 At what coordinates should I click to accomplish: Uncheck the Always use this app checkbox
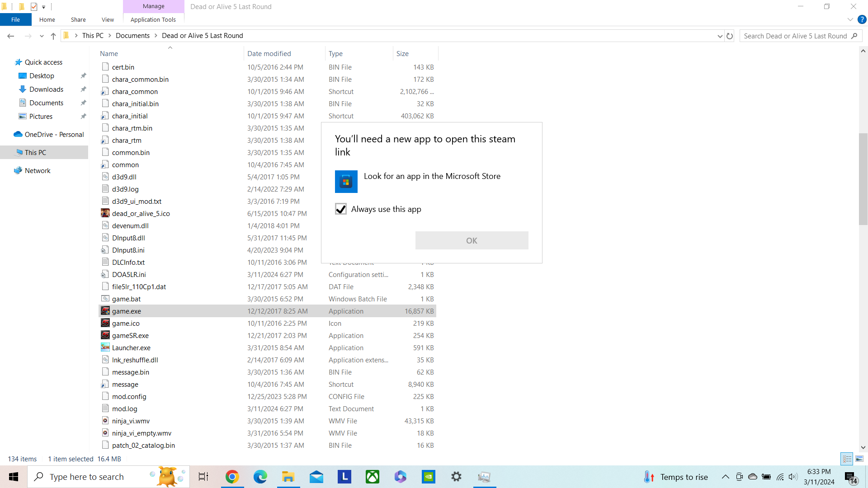[x=341, y=209]
